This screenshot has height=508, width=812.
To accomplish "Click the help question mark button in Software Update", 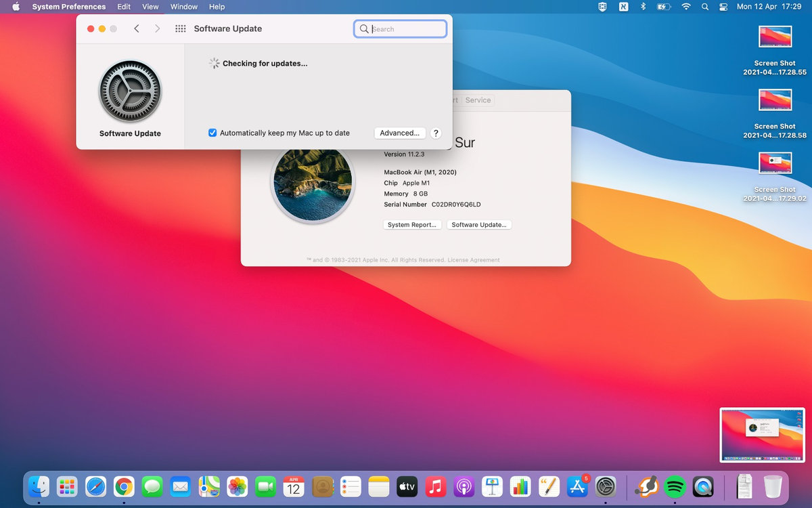I will click(x=436, y=133).
